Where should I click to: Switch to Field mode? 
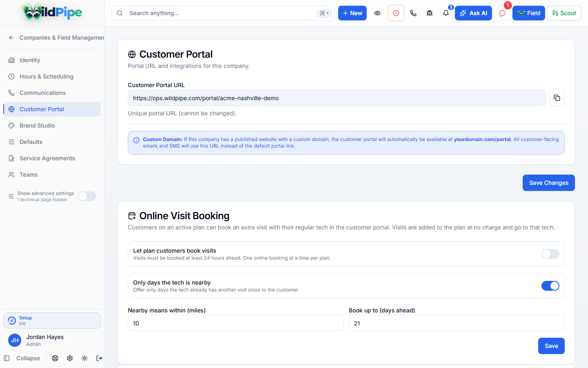click(x=529, y=13)
